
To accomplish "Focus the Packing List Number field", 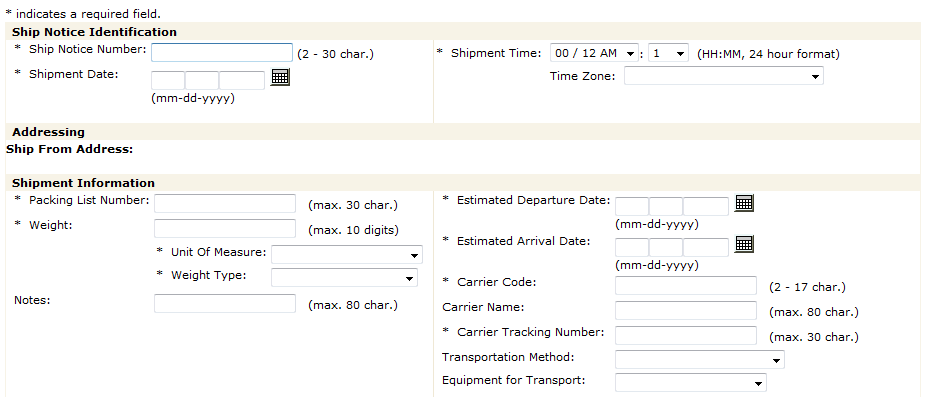I will pyautogui.click(x=225, y=204).
